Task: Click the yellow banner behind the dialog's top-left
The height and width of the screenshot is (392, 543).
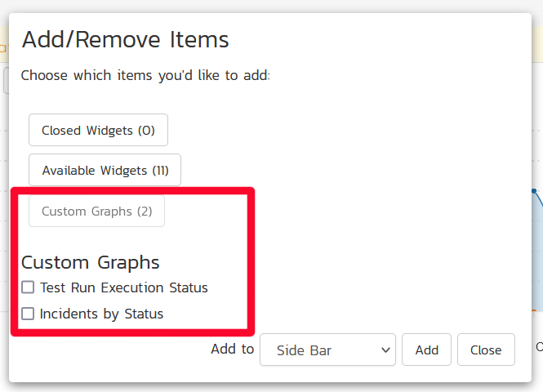Action: (x=3, y=48)
